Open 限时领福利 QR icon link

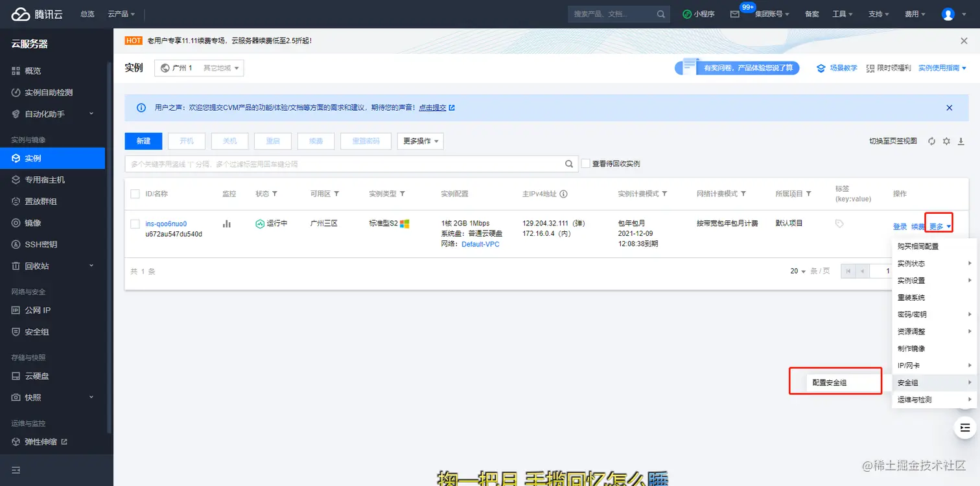pyautogui.click(x=889, y=68)
